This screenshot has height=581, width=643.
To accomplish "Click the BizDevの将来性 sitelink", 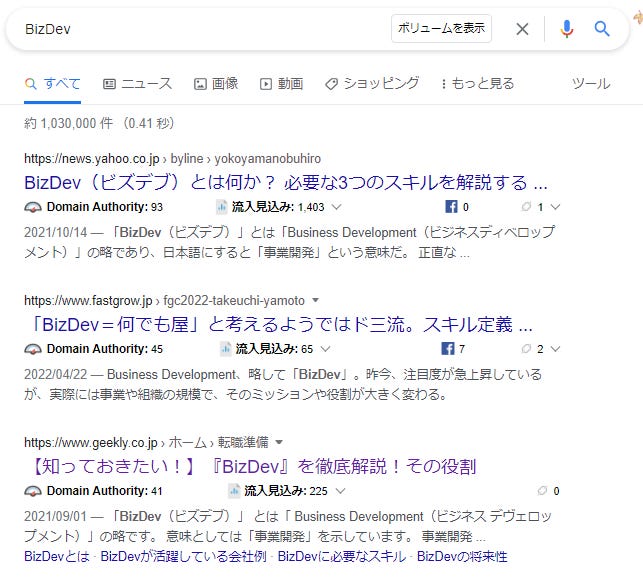I will pos(462,556).
